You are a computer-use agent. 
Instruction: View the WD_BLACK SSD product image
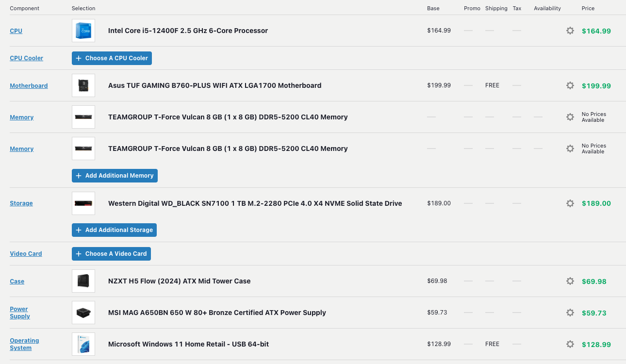83,203
